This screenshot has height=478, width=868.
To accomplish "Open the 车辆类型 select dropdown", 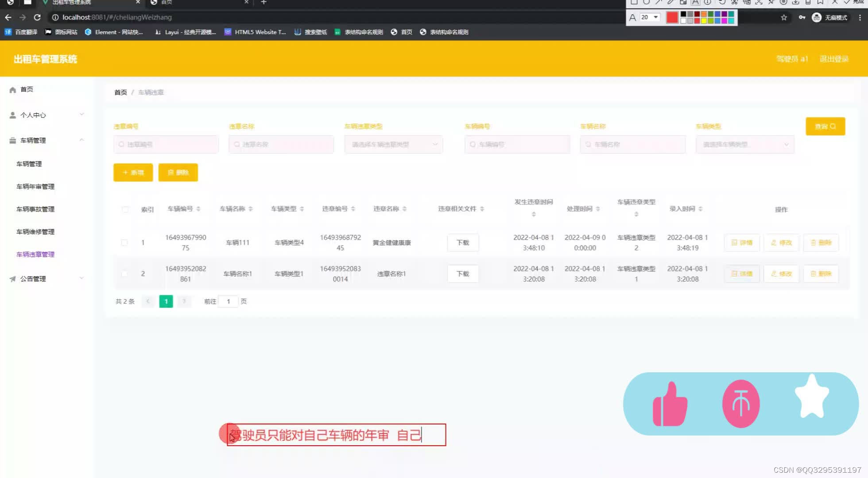I will 745,144.
